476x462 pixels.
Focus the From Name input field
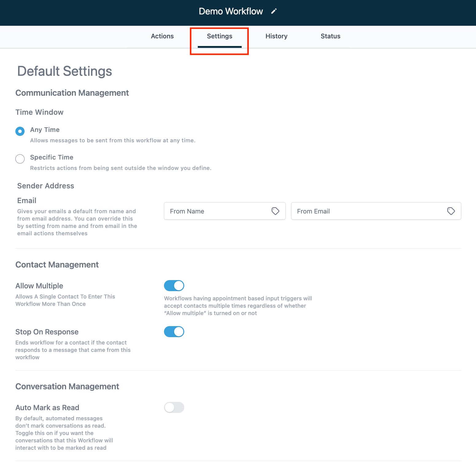pyautogui.click(x=218, y=211)
